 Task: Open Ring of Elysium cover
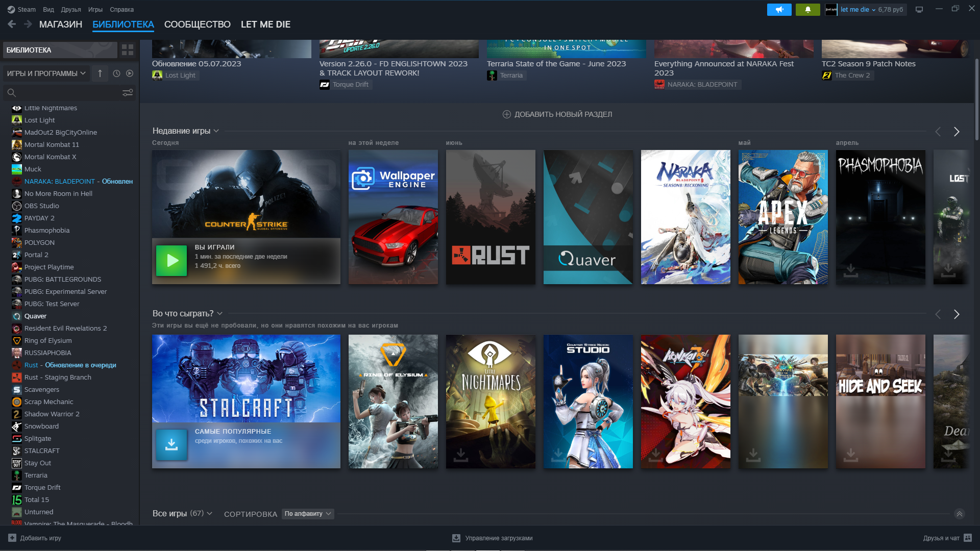[393, 402]
